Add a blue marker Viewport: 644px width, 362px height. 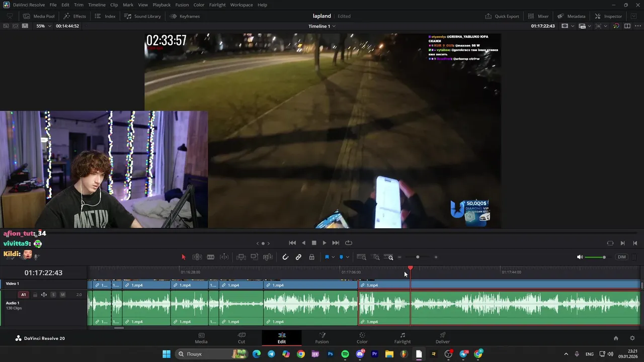tap(341, 257)
